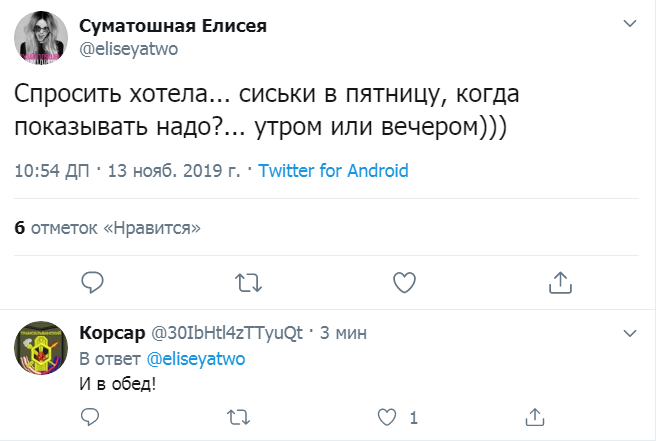Like the main tweet
Image resolution: width=656 pixels, height=441 pixels.
pos(404,283)
